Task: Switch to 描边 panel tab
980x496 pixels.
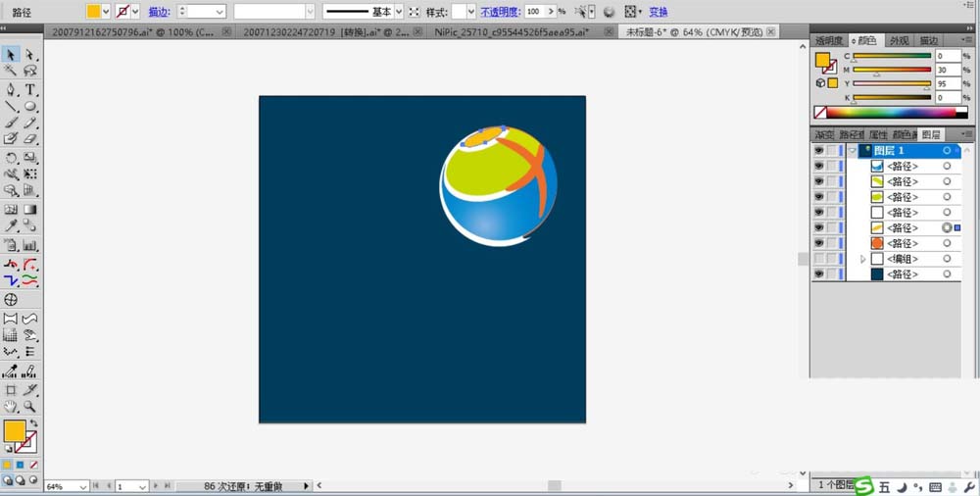Action: pyautogui.click(x=929, y=40)
